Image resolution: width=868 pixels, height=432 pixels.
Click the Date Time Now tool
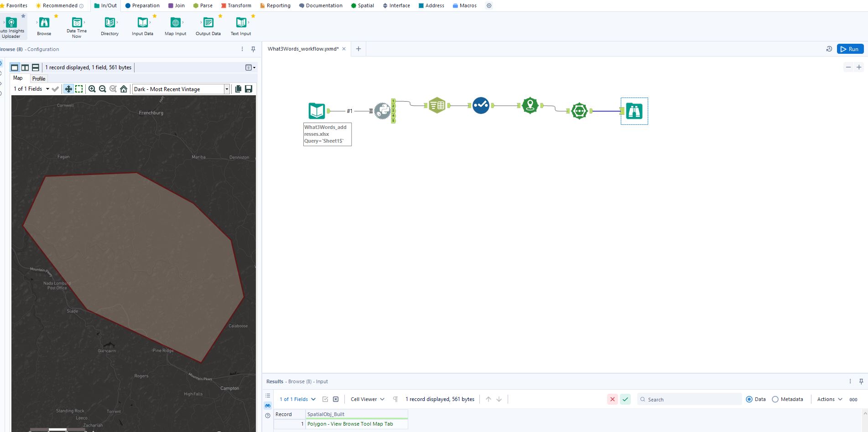point(76,22)
